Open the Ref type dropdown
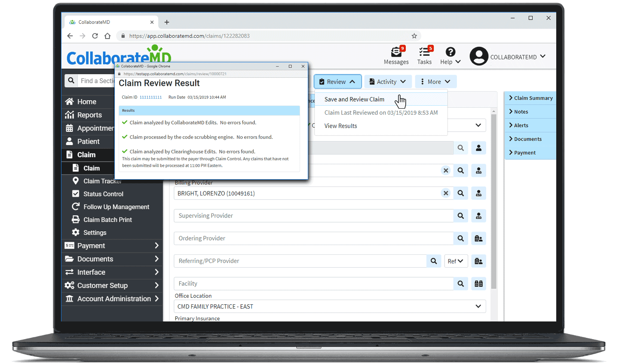The width and height of the screenshot is (619, 364). pos(456,261)
